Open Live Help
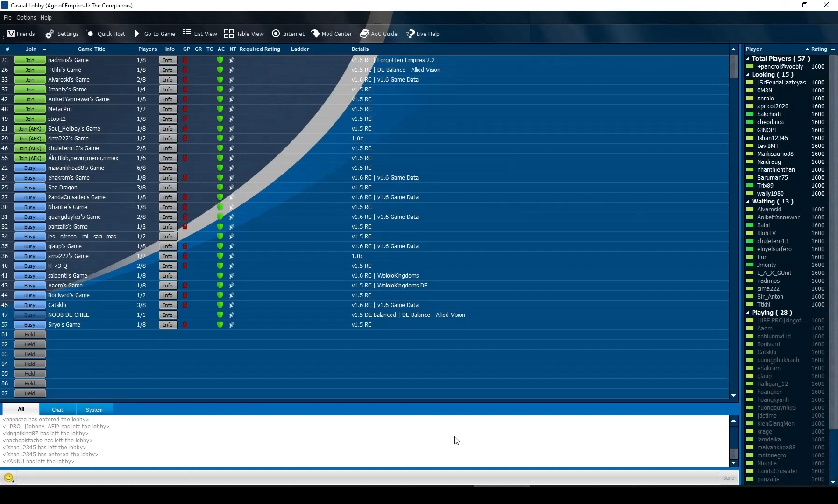The width and height of the screenshot is (838, 504). 423,34
